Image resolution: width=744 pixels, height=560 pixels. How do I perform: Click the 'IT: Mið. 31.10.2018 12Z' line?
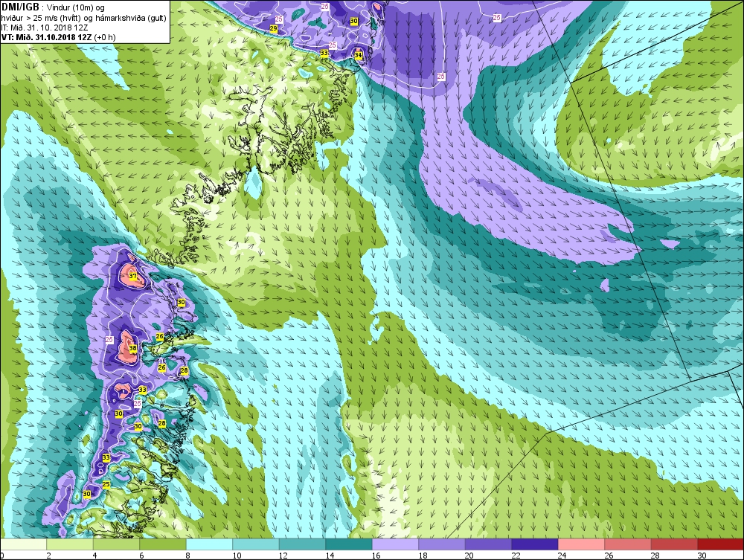tap(45, 28)
